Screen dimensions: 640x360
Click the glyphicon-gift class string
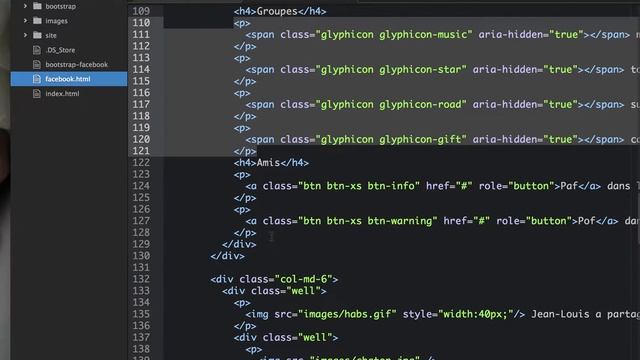coord(391,140)
